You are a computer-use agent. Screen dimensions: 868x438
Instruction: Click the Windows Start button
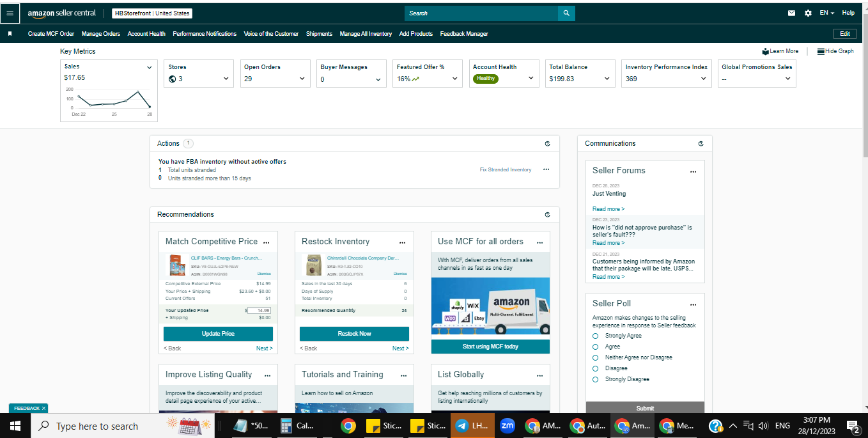coord(15,426)
